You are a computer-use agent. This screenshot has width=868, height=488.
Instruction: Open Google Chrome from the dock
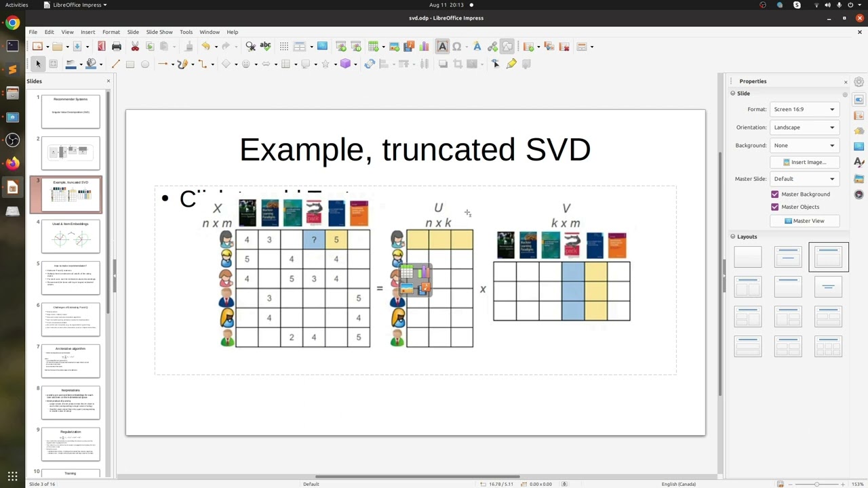tap(12, 23)
